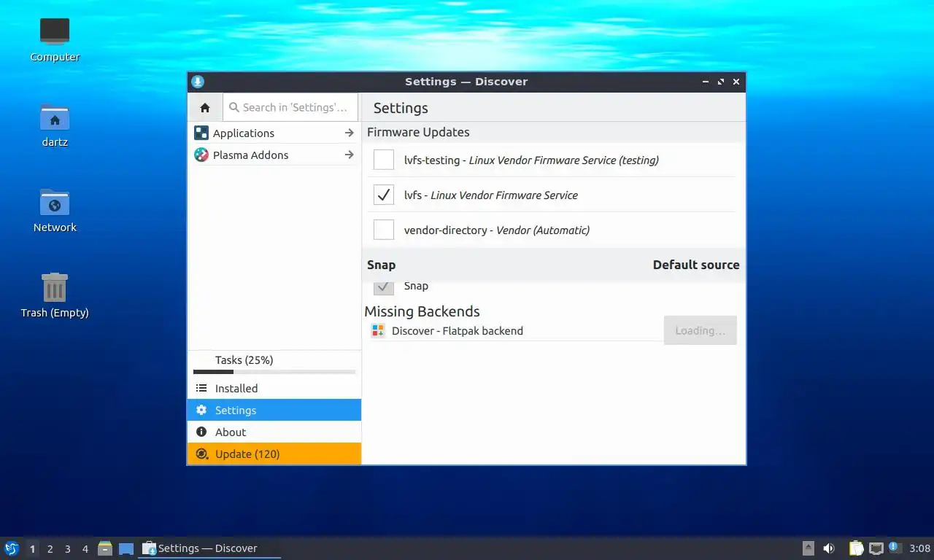Image resolution: width=934 pixels, height=560 pixels.
Task: Focus the Search in 'Settings' field
Action: click(x=290, y=107)
